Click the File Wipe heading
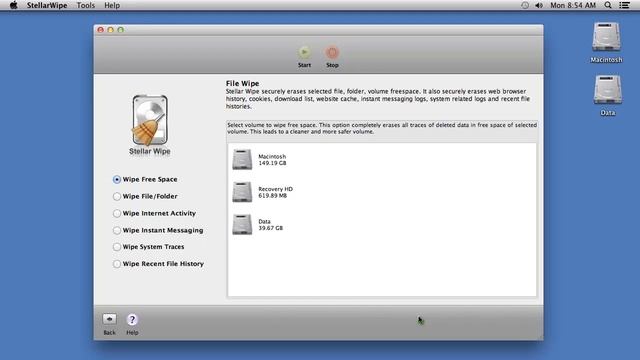 [x=242, y=83]
